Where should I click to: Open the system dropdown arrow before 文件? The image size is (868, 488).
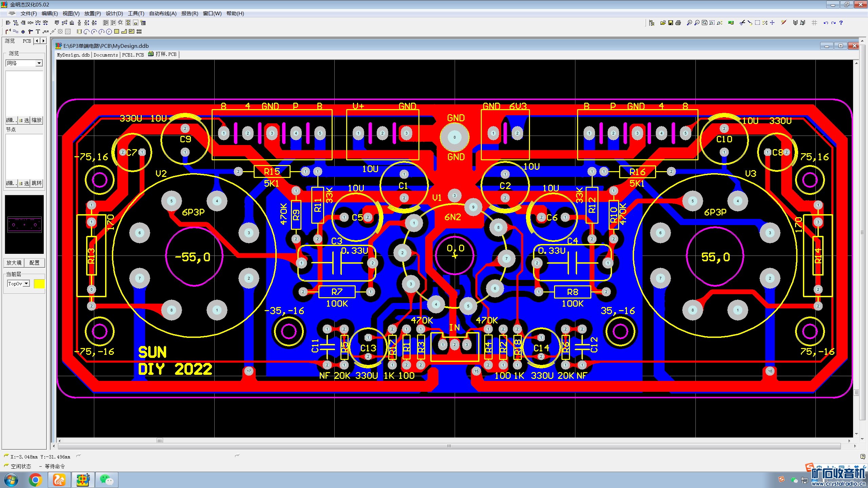[12, 14]
